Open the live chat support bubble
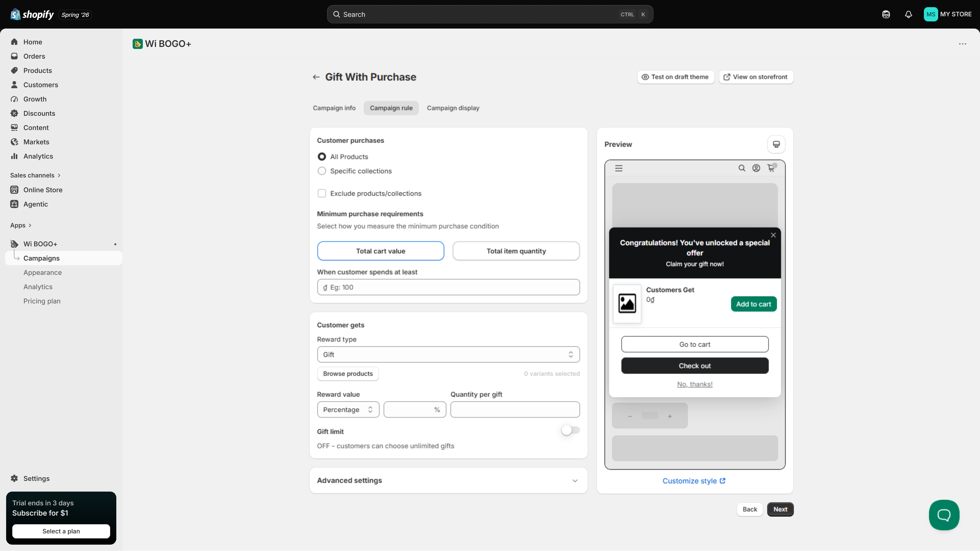The image size is (980, 551). coord(944,515)
